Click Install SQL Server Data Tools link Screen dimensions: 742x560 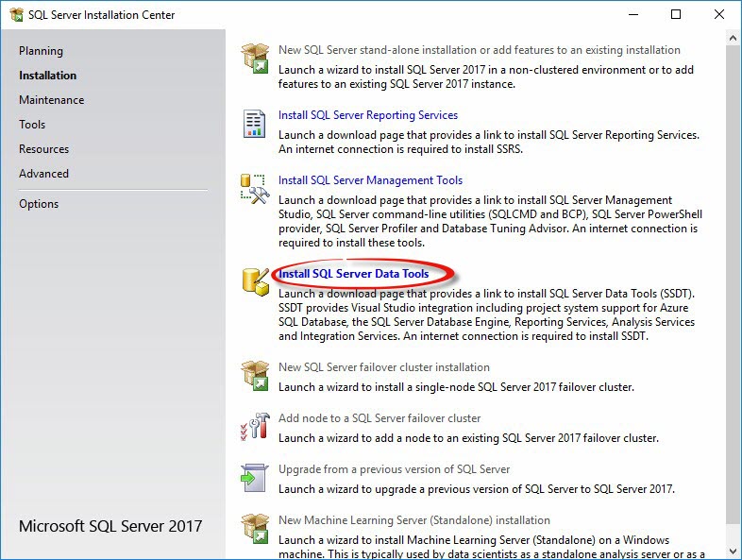(353, 274)
